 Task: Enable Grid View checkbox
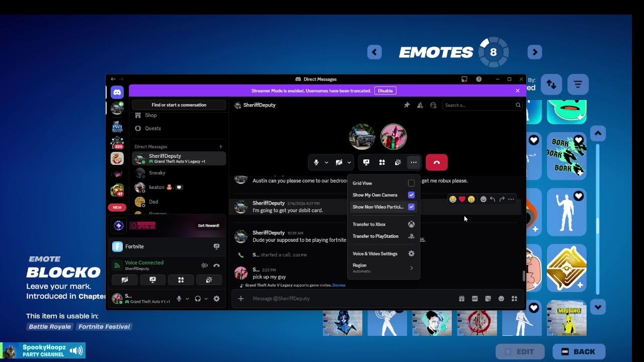(411, 184)
